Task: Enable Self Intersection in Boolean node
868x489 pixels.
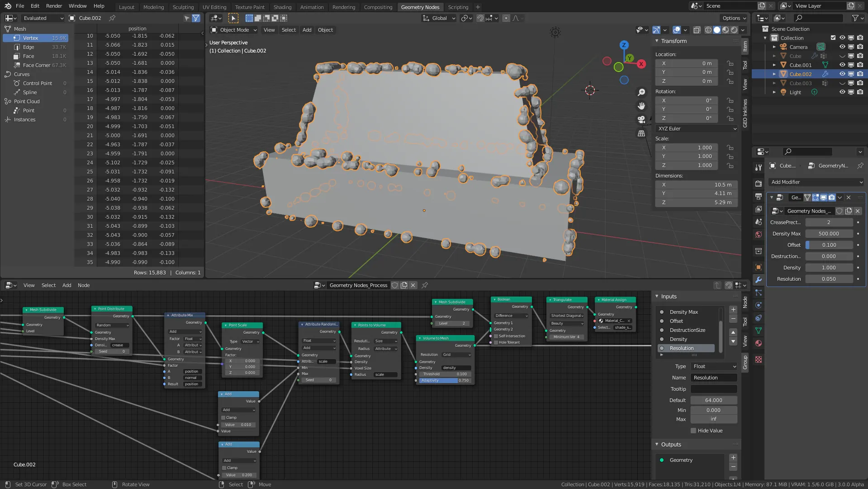Action: coord(496,336)
